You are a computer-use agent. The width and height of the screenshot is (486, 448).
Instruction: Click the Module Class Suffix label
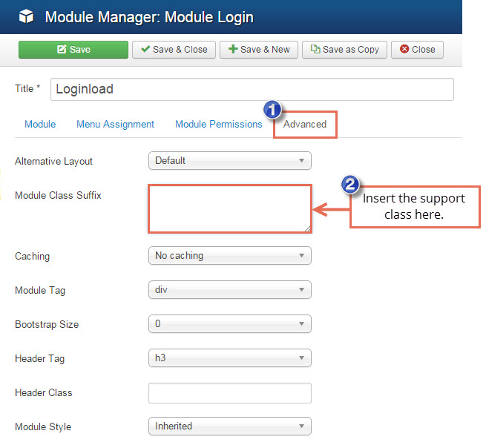click(59, 195)
